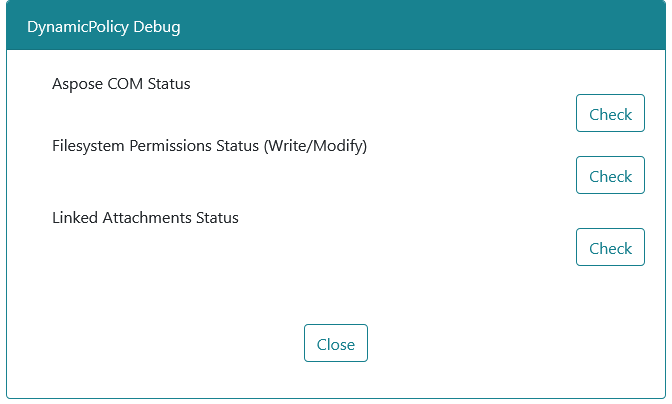Verify linked attachments via Check
The image size is (672, 404).
point(610,247)
